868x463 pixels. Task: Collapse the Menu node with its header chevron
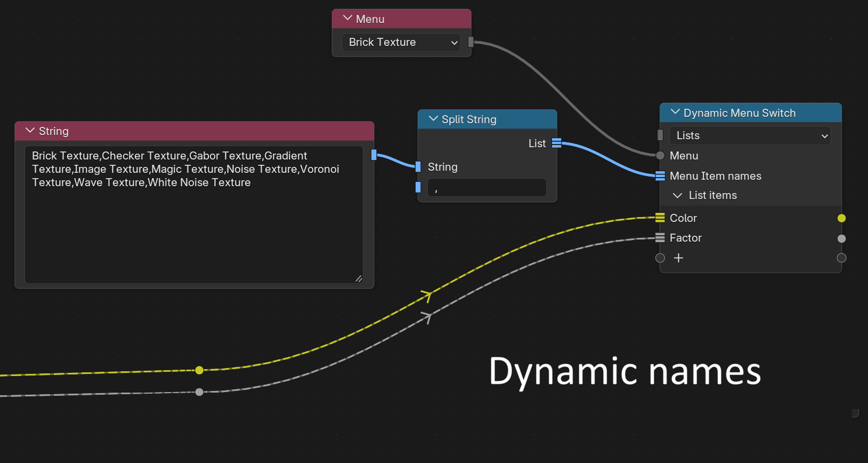tap(347, 19)
